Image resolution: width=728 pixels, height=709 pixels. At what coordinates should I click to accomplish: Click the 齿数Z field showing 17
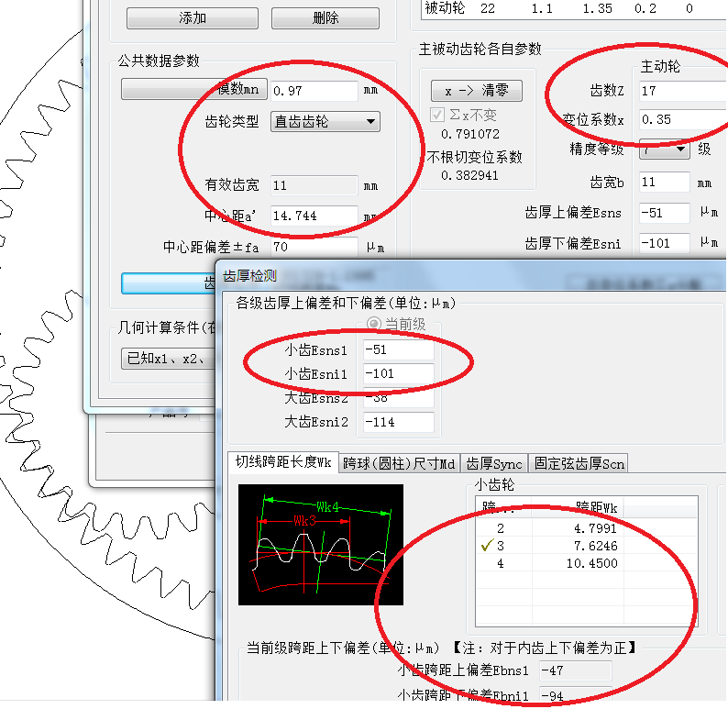683,91
